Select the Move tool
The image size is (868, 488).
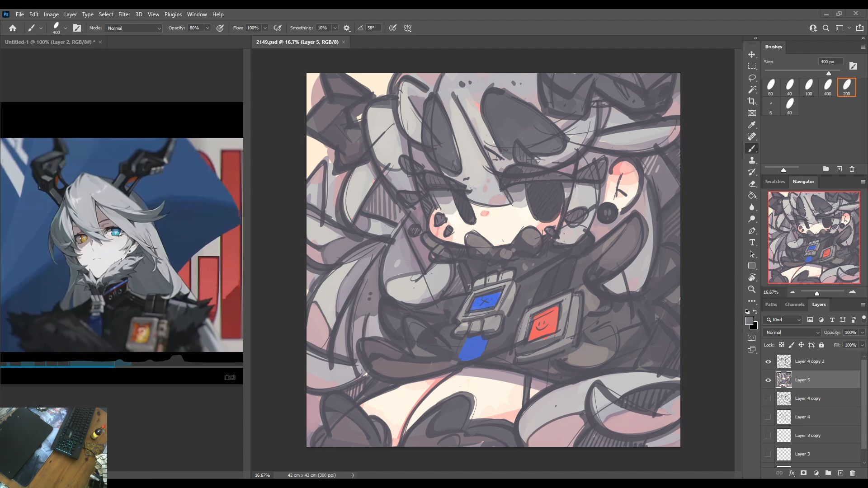click(752, 54)
